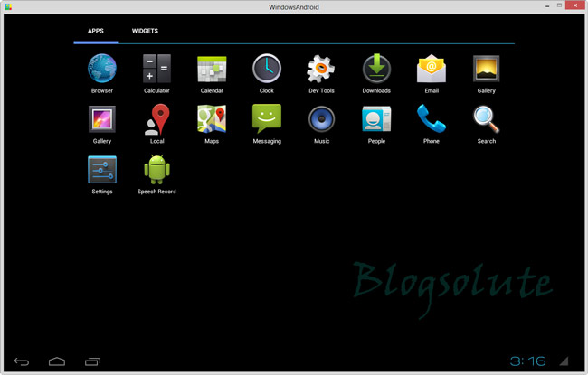Launch the Calculator app

pos(156,73)
